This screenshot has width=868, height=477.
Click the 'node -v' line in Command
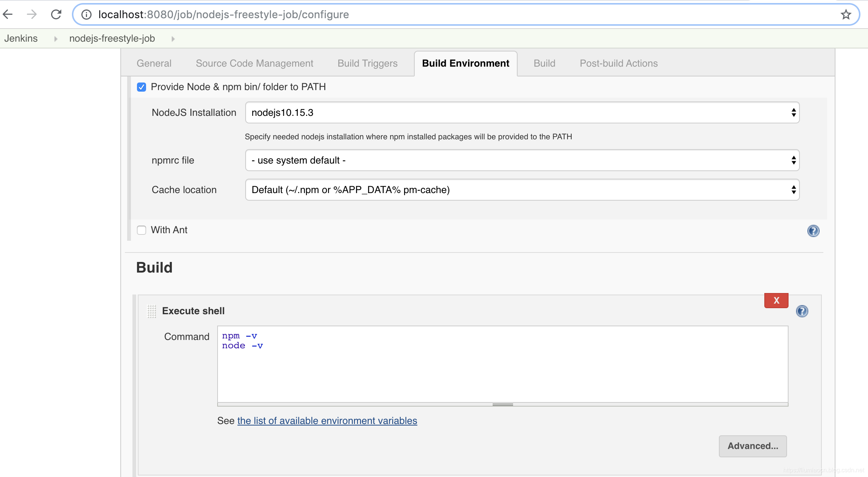(x=243, y=346)
